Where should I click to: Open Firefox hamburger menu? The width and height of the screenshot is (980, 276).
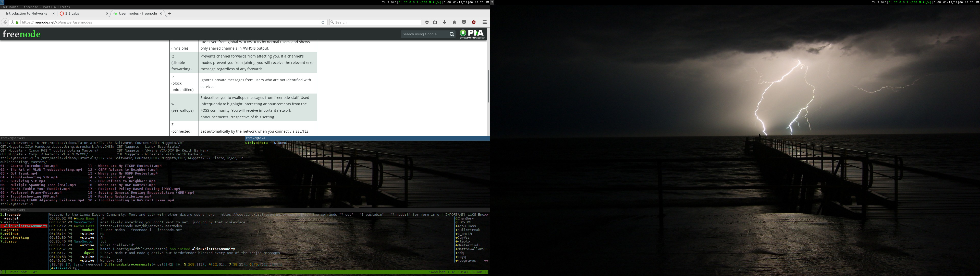[x=485, y=22]
